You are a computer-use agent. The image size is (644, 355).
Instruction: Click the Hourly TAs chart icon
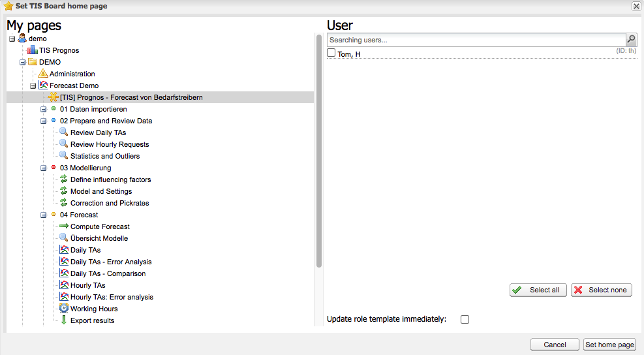coord(64,285)
